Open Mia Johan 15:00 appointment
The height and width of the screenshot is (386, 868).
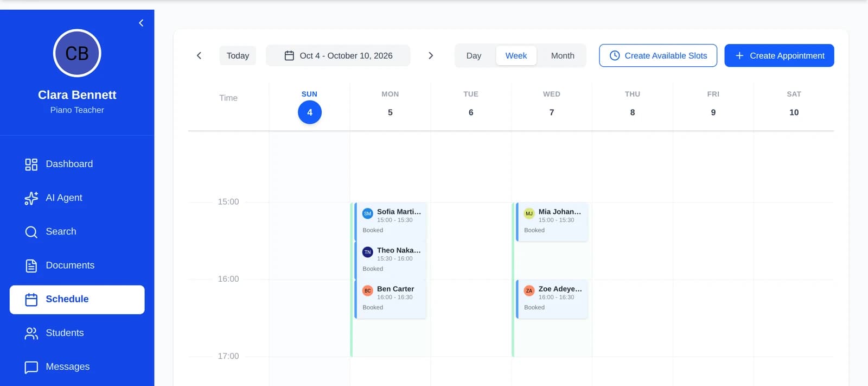552,222
